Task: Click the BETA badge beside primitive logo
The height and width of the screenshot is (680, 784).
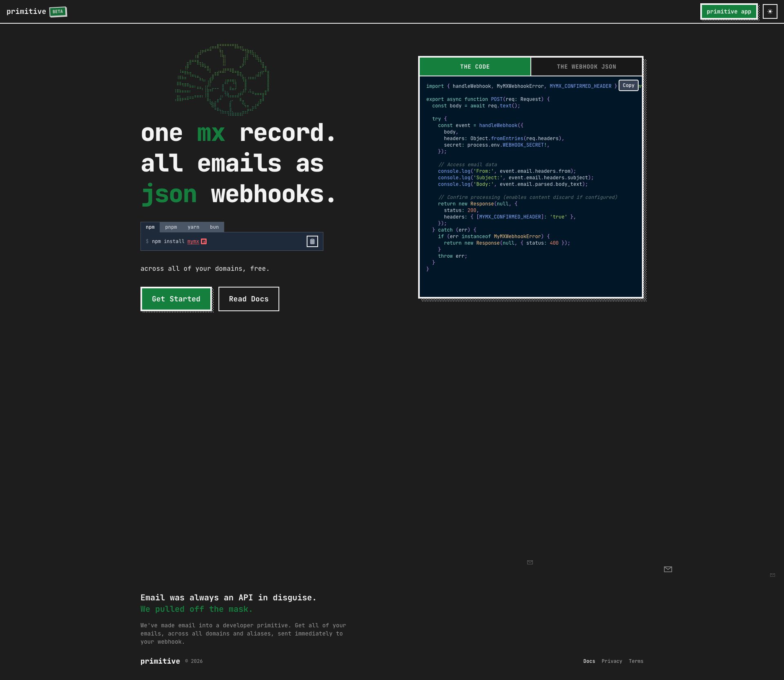Action: click(x=57, y=11)
